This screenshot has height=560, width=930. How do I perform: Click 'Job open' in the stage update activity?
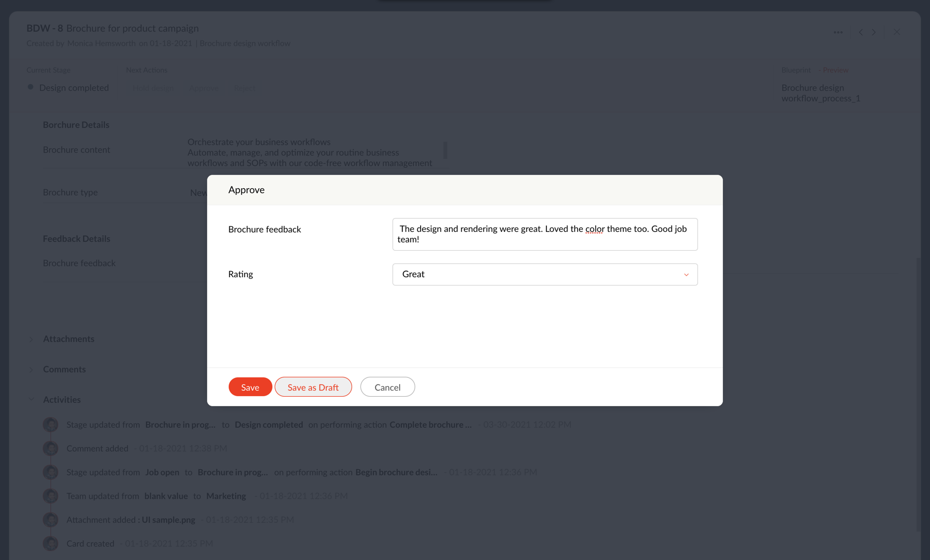coord(162,473)
